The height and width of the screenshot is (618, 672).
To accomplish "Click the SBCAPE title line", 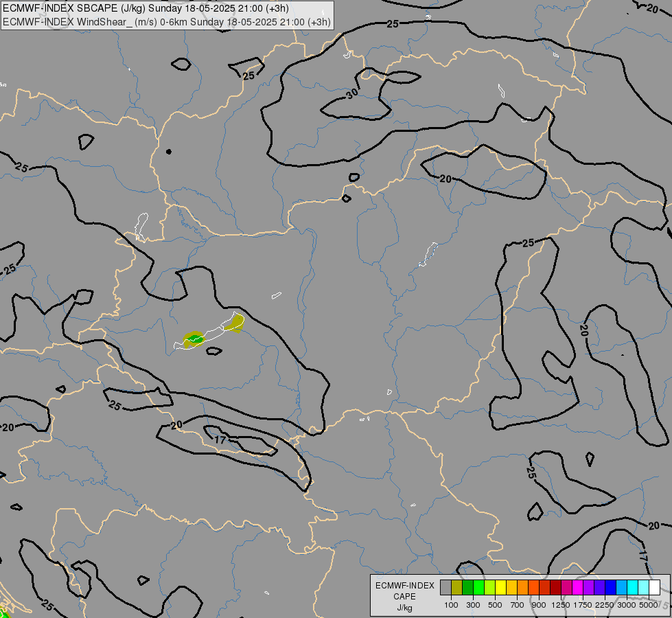I will point(146,8).
